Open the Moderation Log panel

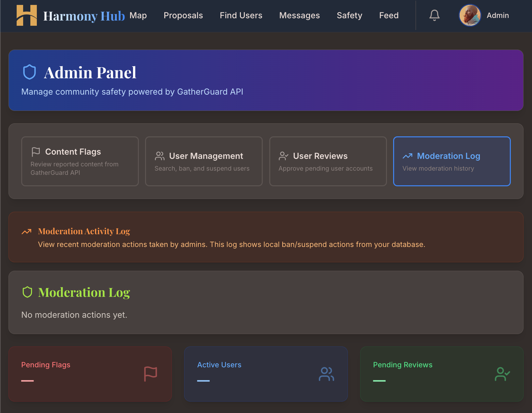tap(451, 161)
